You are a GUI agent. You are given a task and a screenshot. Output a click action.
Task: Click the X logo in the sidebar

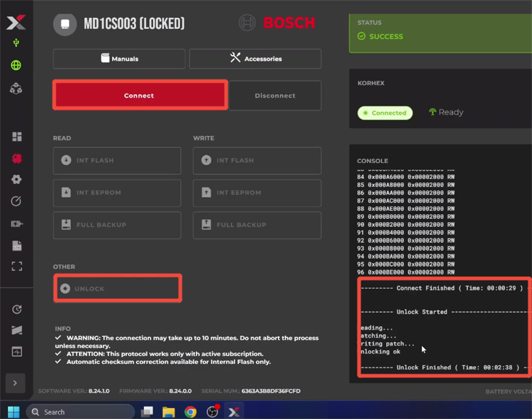click(16, 22)
